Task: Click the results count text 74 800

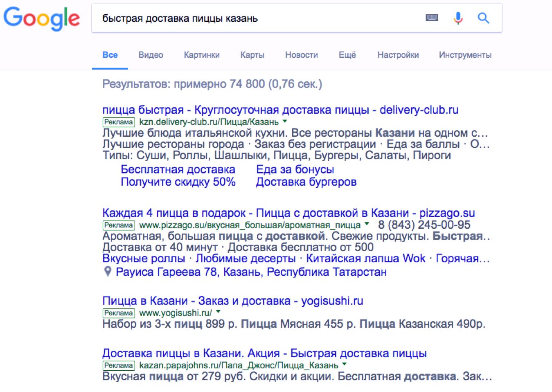Action: pos(247,84)
